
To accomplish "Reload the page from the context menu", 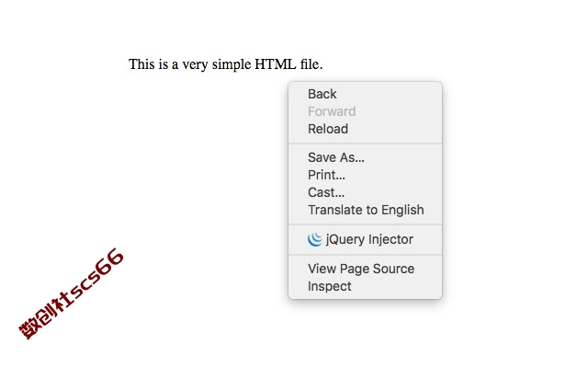I will point(365,129).
